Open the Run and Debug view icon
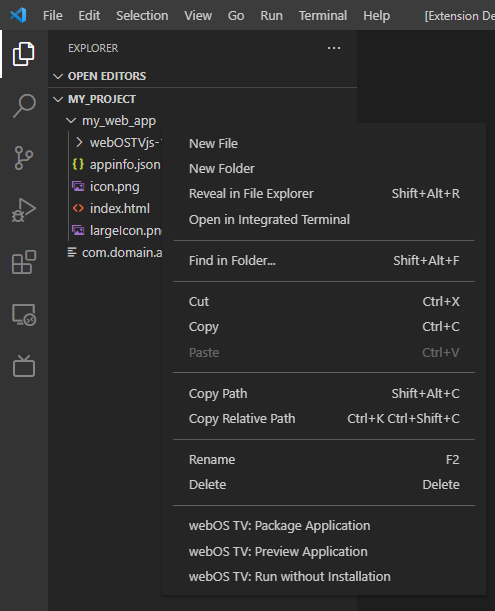 pos(24,210)
